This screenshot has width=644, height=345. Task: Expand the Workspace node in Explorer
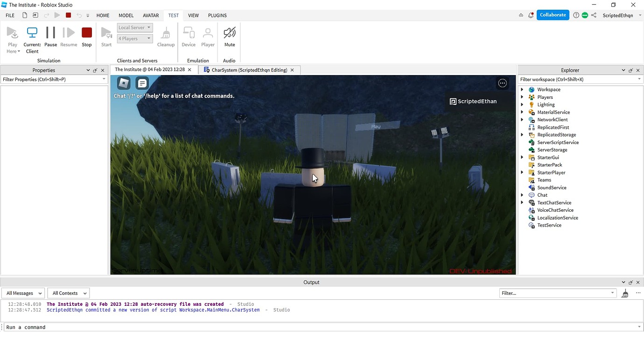click(522, 89)
